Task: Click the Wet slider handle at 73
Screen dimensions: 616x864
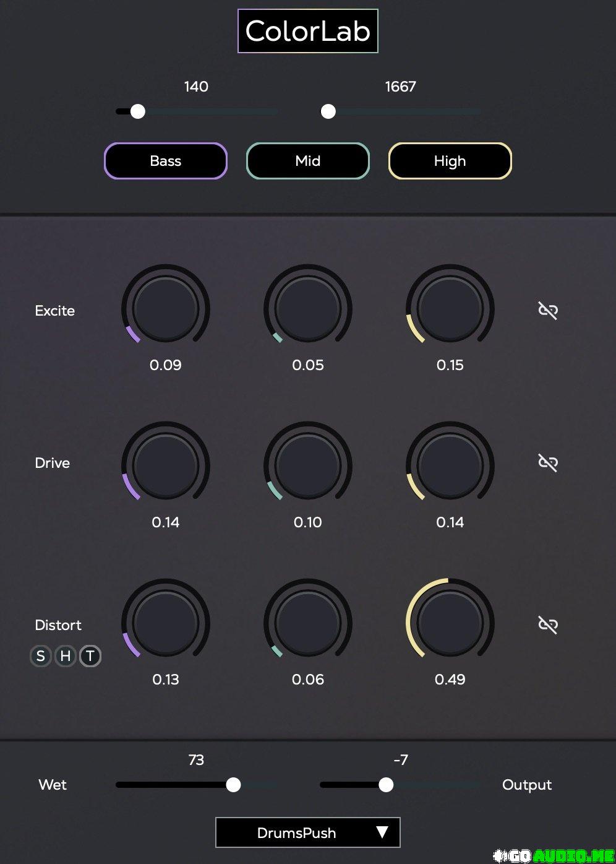Action: point(233,785)
